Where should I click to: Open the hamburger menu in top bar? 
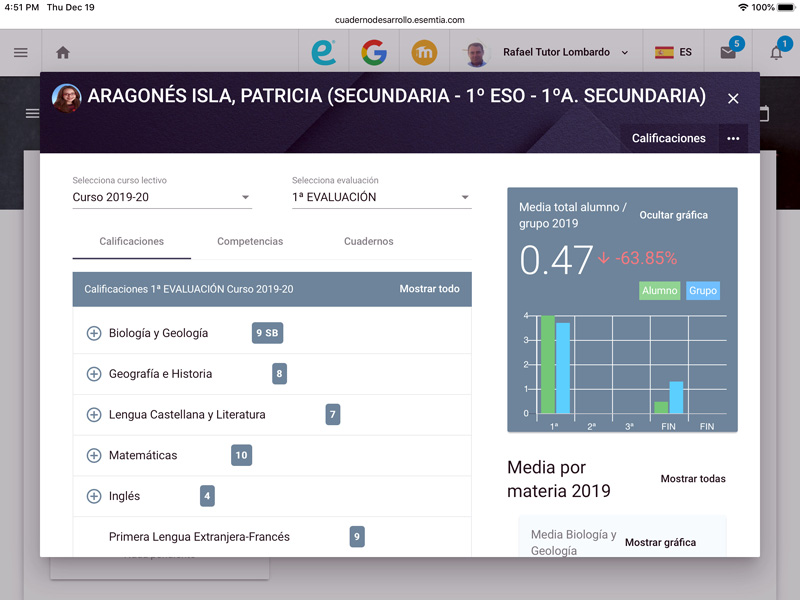click(x=20, y=53)
